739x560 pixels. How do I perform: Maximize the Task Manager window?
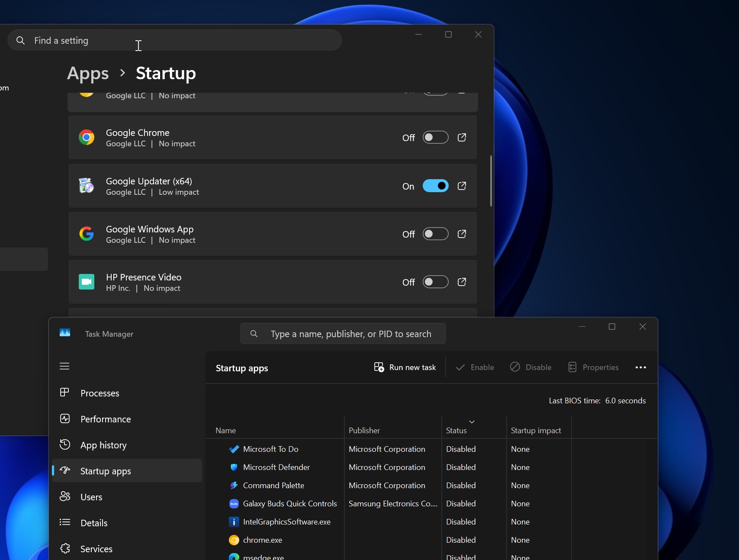pyautogui.click(x=612, y=327)
